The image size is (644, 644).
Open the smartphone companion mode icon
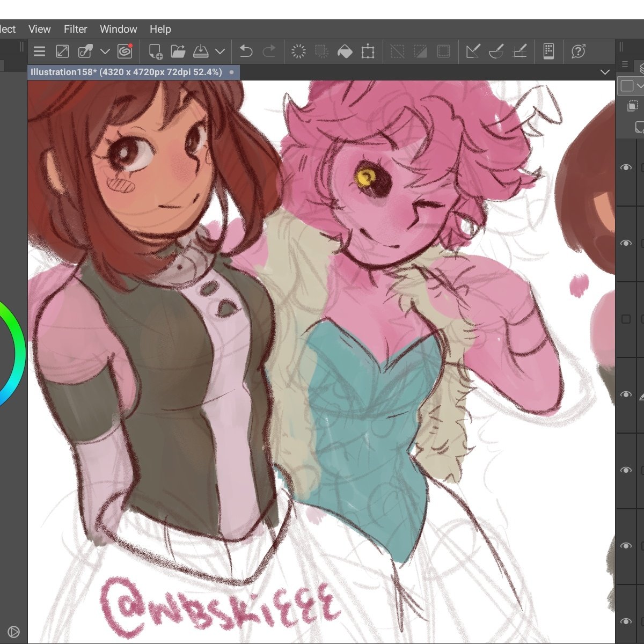548,51
